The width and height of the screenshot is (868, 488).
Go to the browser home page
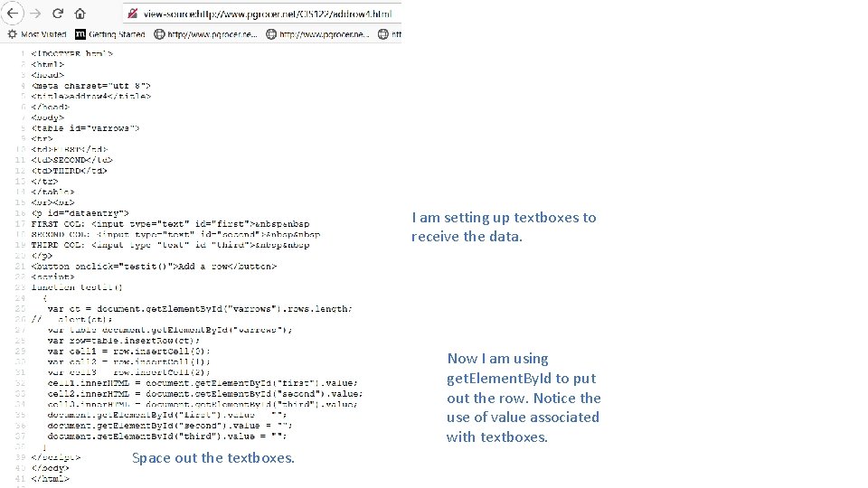click(x=80, y=14)
